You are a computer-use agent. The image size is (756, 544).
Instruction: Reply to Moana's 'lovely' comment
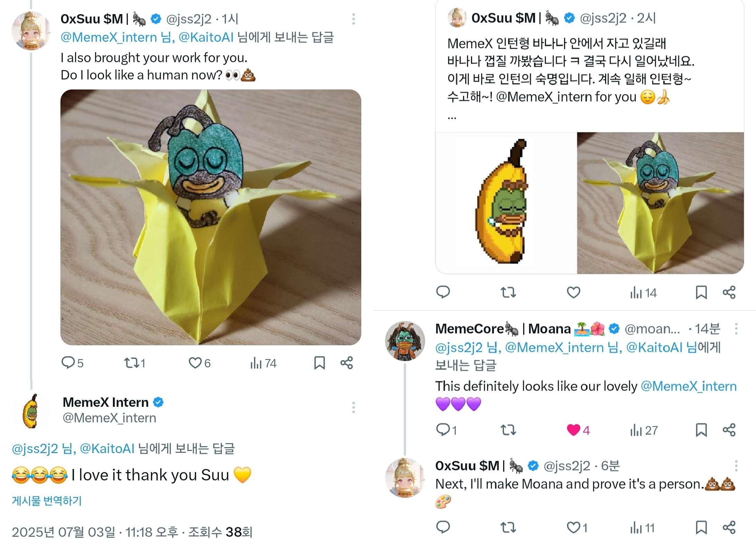point(443,430)
